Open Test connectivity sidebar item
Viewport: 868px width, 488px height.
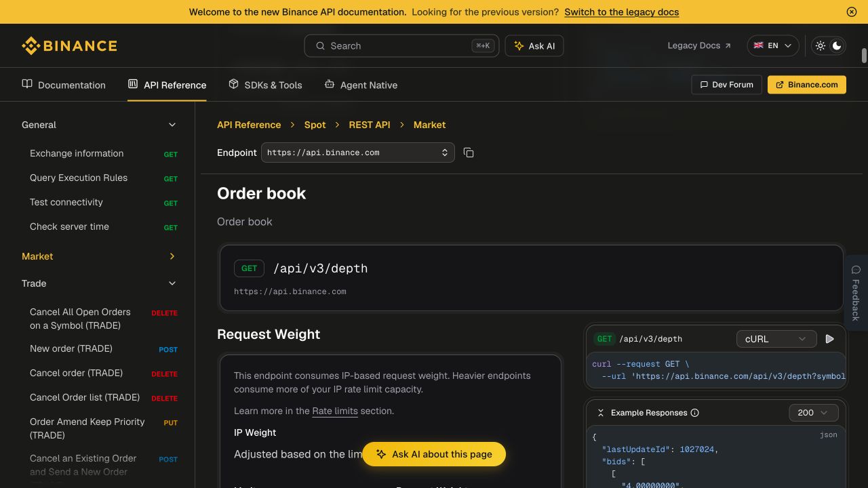pyautogui.click(x=104, y=203)
